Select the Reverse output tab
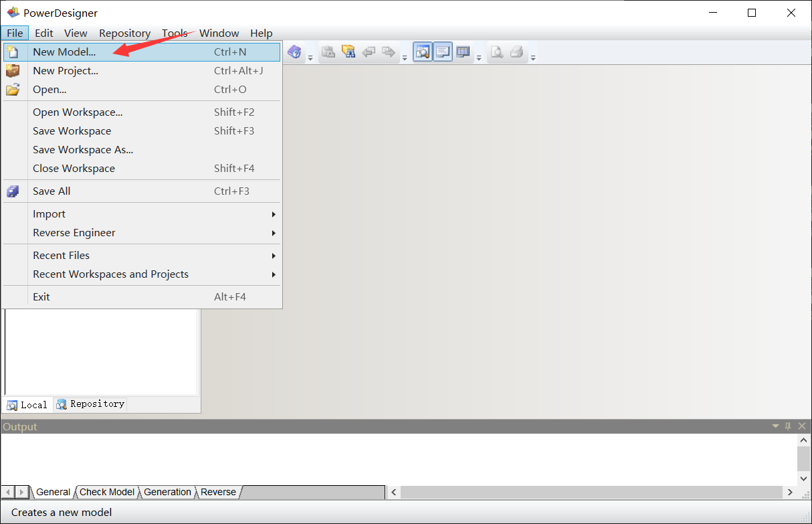Image resolution: width=812 pixels, height=524 pixels. [x=218, y=492]
